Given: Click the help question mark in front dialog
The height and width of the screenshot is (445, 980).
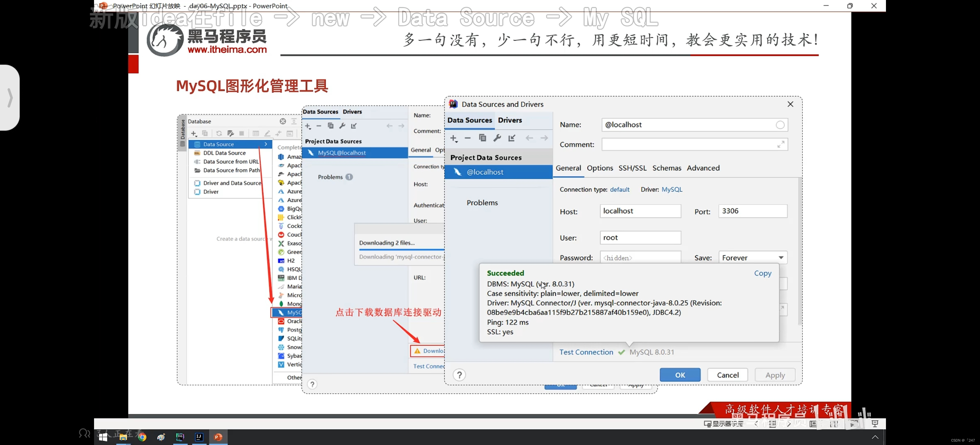Looking at the screenshot, I should (x=459, y=375).
